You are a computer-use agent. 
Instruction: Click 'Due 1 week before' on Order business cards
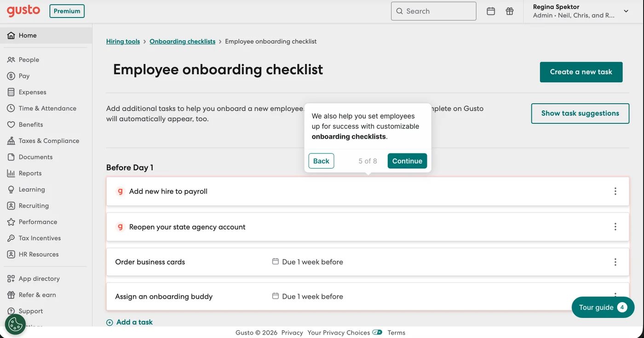(313, 262)
